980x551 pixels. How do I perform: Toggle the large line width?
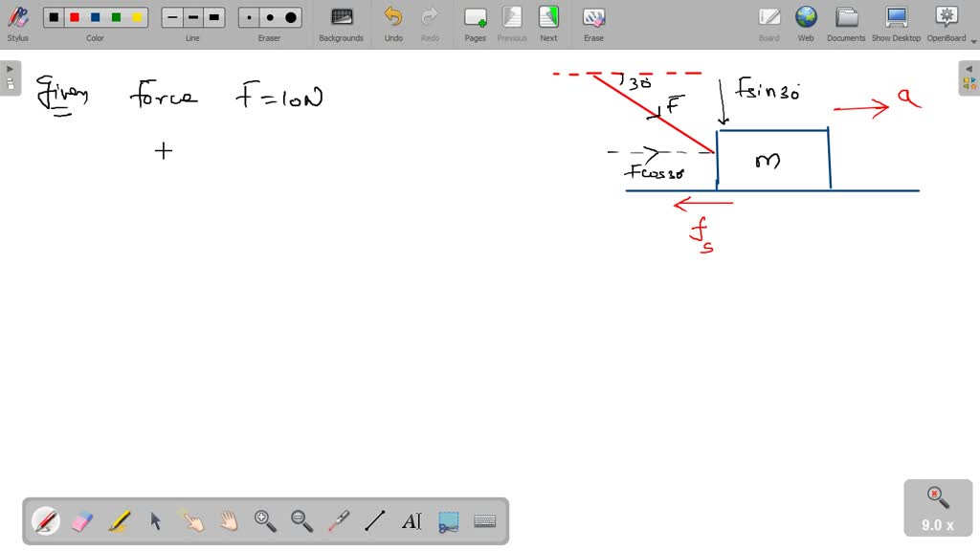tap(213, 16)
